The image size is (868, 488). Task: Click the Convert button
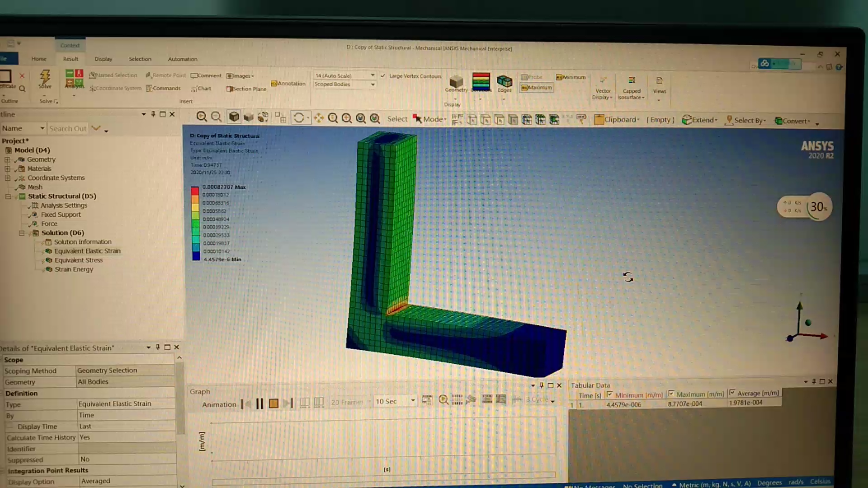793,121
